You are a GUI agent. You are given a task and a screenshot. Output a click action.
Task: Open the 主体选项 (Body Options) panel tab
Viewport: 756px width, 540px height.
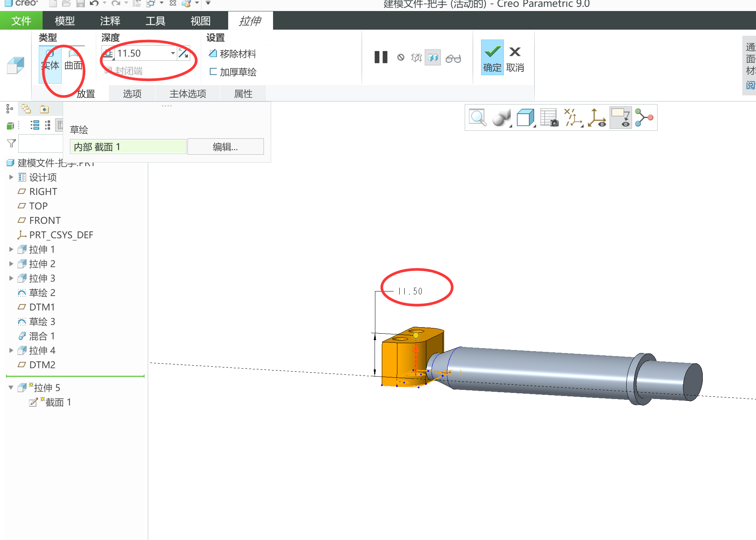point(188,93)
